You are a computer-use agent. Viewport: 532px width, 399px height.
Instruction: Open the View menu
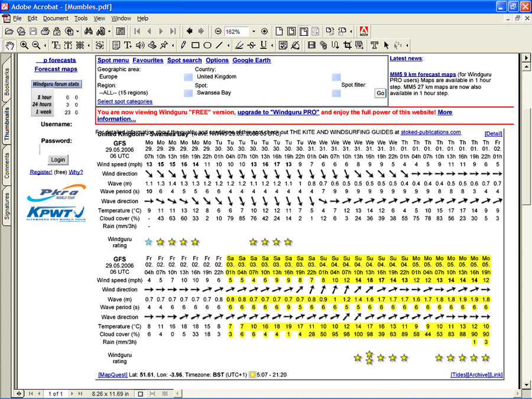[x=99, y=18]
